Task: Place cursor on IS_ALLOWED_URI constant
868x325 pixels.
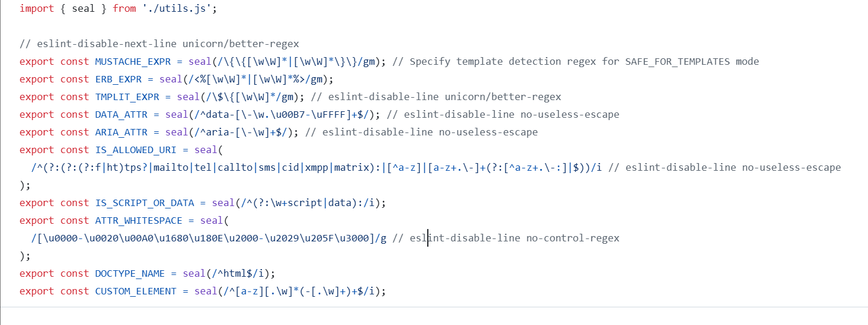Action: (136, 150)
